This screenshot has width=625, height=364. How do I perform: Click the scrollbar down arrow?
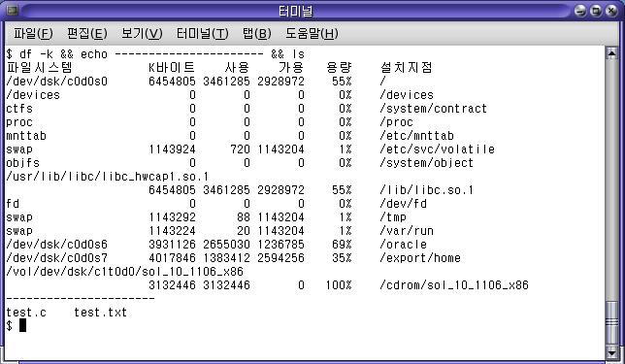click(x=611, y=352)
